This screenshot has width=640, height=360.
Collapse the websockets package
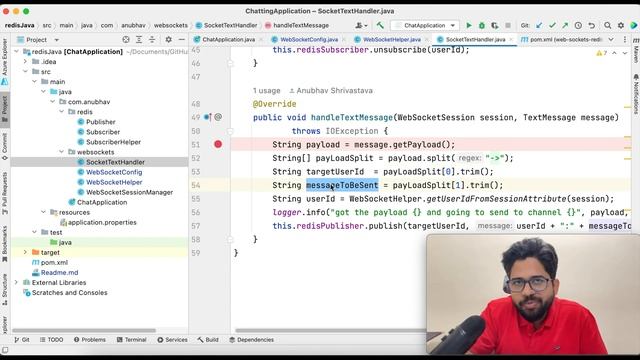[x=62, y=152]
